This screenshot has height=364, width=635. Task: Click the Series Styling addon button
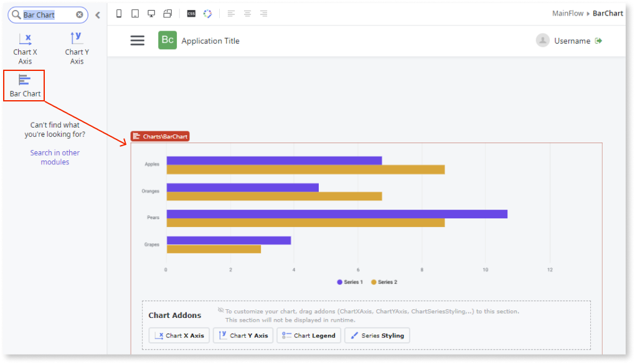(377, 335)
